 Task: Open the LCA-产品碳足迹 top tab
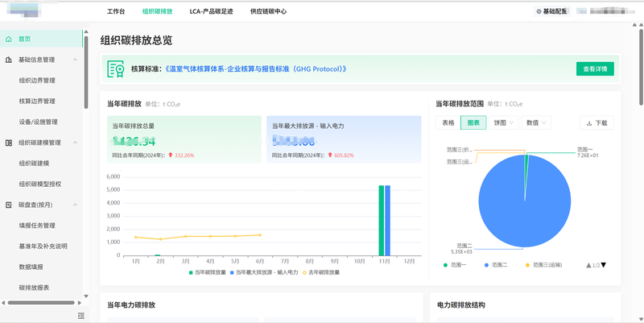[x=211, y=12]
